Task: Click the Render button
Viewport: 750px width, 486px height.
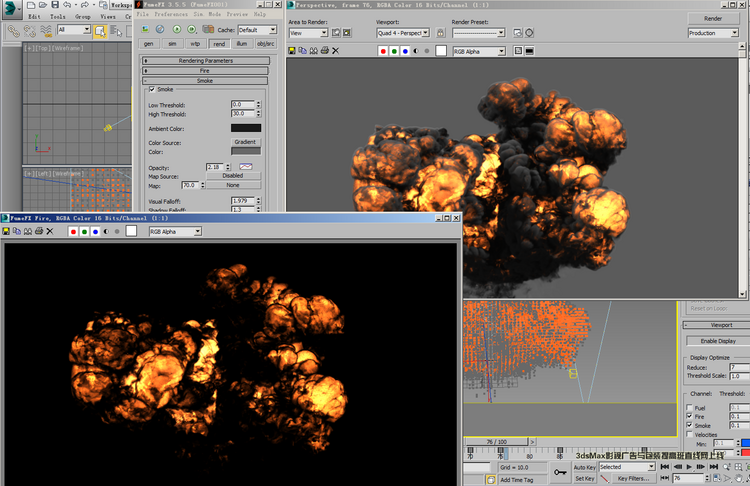Action: (713, 18)
